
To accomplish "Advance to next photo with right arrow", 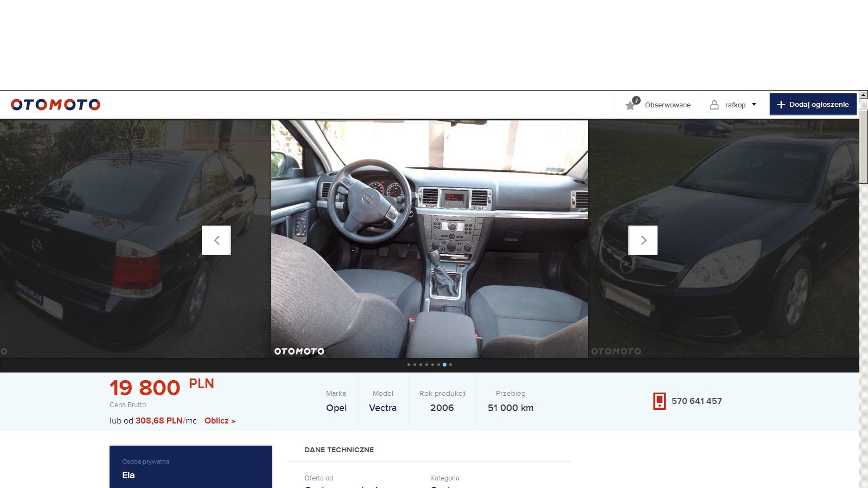I will tap(643, 240).
